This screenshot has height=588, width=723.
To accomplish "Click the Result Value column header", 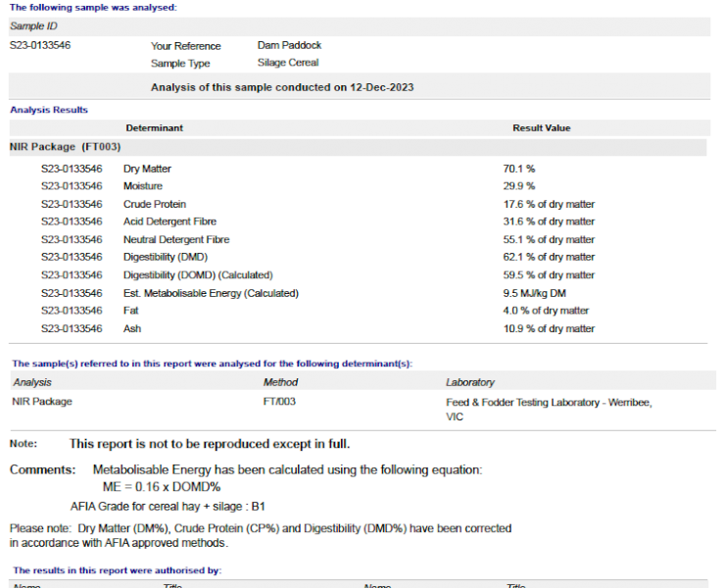I will (x=541, y=128).
